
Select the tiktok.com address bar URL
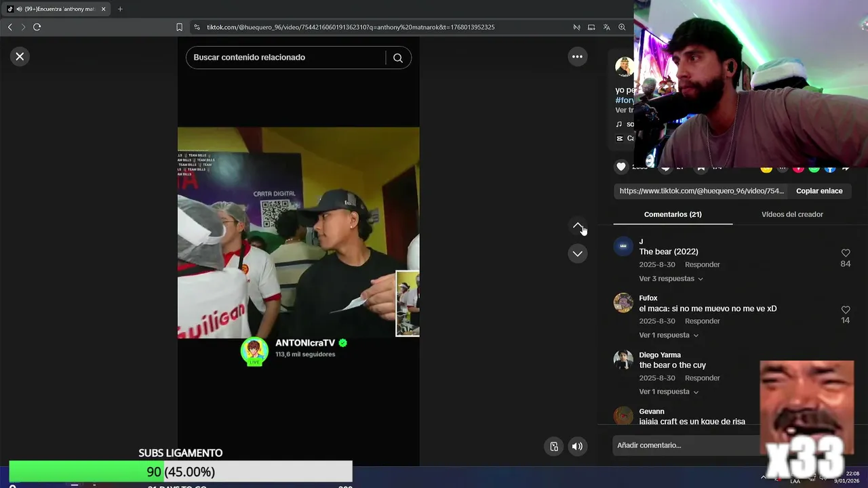pos(351,27)
